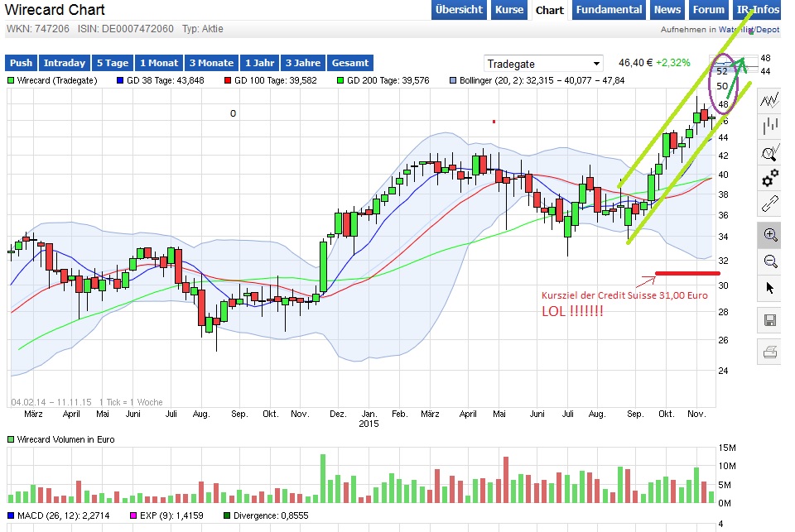Click the EXP (9) magenta swatch
This screenshot has width=795, height=532.
click(133, 515)
